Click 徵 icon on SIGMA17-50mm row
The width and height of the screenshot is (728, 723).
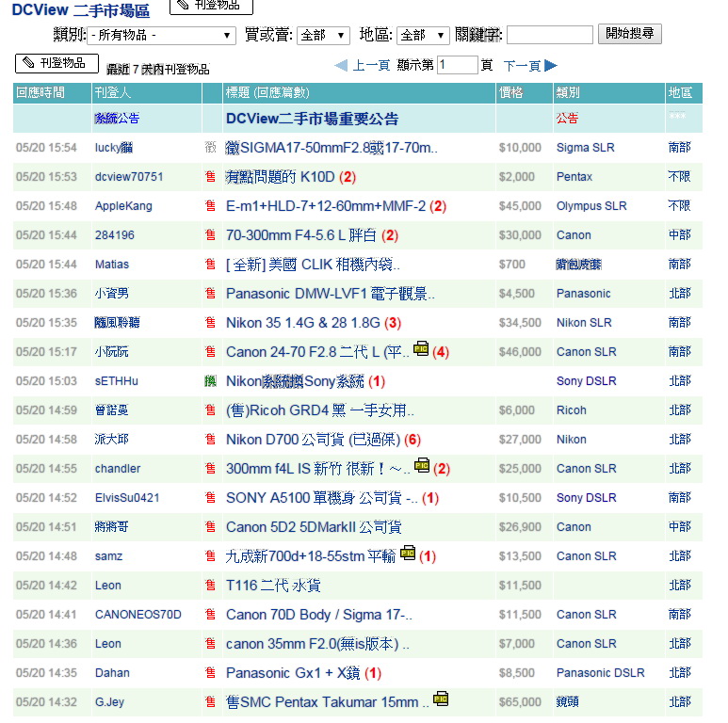coord(210,148)
